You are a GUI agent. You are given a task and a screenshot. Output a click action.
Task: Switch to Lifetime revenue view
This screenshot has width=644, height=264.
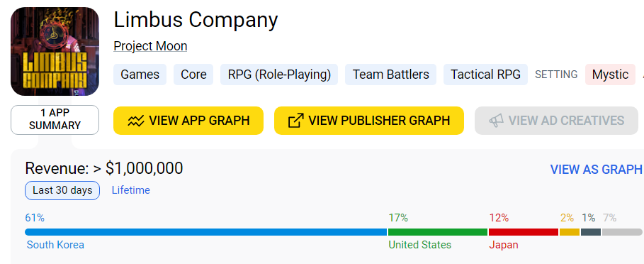point(131,190)
